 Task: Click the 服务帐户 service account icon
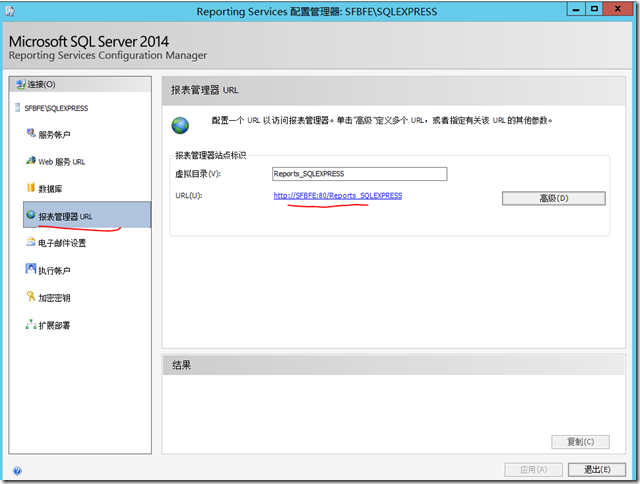(x=31, y=133)
